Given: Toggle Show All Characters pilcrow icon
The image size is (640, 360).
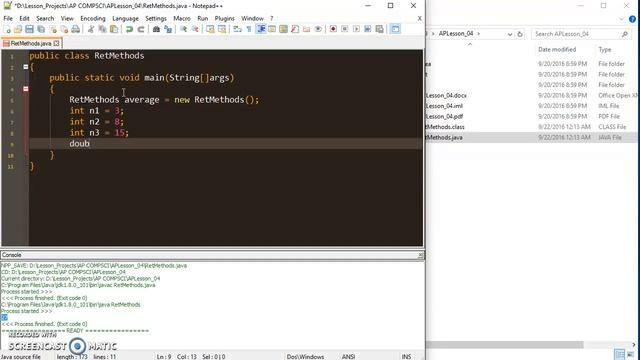Looking at the screenshot, I should pos(249,29).
